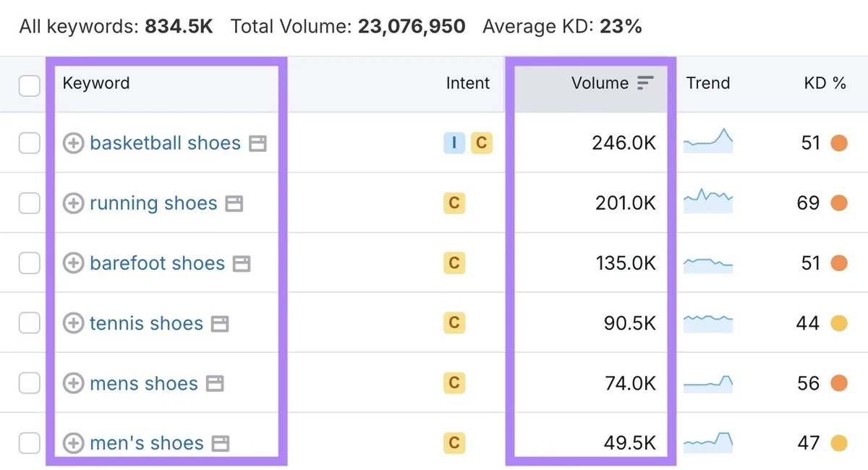The height and width of the screenshot is (470, 868).
Task: View trend sparkline for mens shoes
Action: [708, 383]
